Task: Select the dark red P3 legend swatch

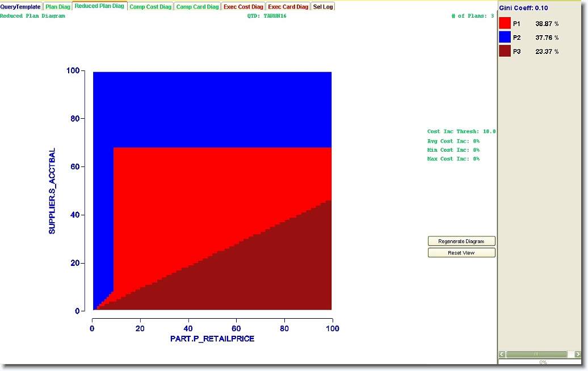Action: click(505, 51)
